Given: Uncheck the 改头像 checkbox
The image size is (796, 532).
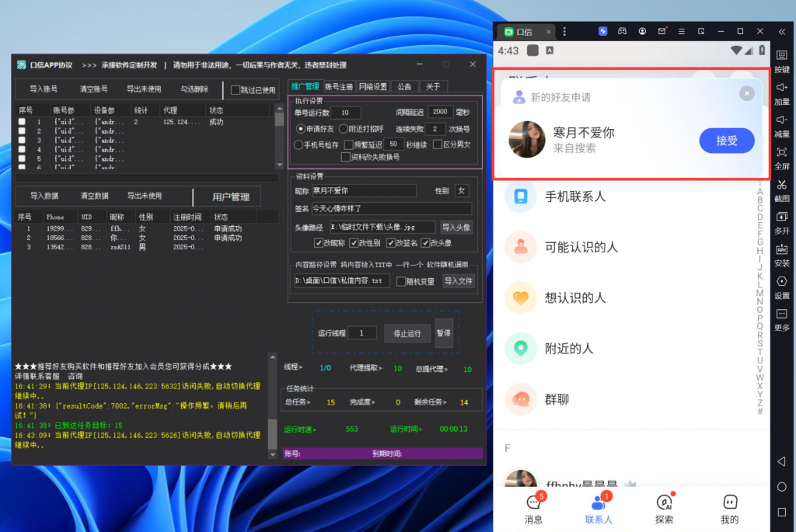Looking at the screenshot, I should point(426,242).
